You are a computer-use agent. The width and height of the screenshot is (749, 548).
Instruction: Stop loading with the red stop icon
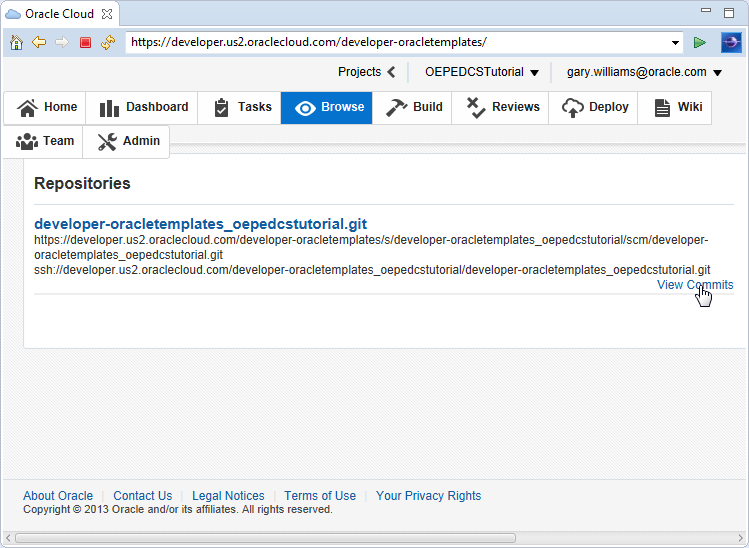86,43
